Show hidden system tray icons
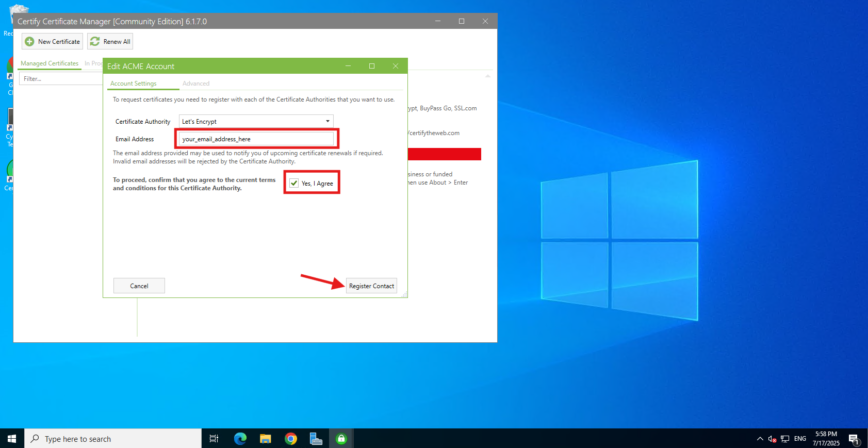 [760, 439]
